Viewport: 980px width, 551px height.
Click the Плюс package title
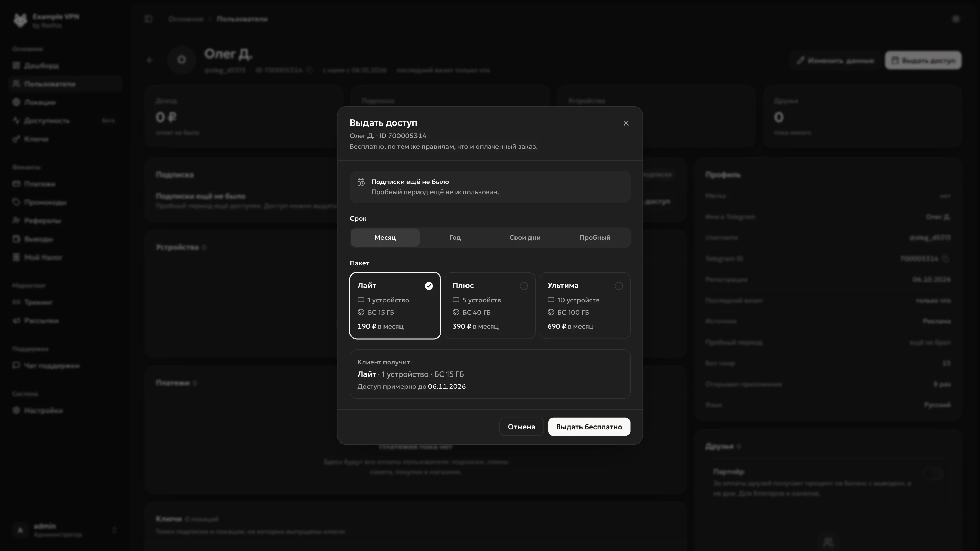(463, 286)
